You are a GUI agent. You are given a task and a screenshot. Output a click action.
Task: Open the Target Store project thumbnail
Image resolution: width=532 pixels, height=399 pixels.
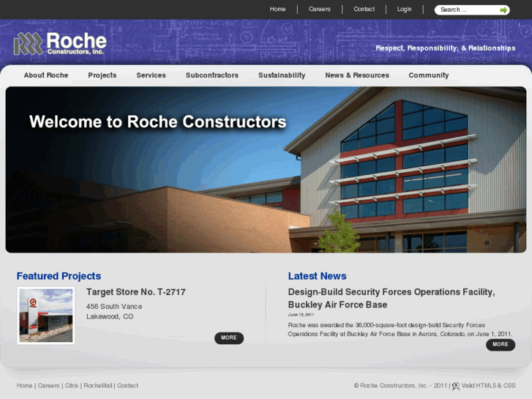[46, 316]
